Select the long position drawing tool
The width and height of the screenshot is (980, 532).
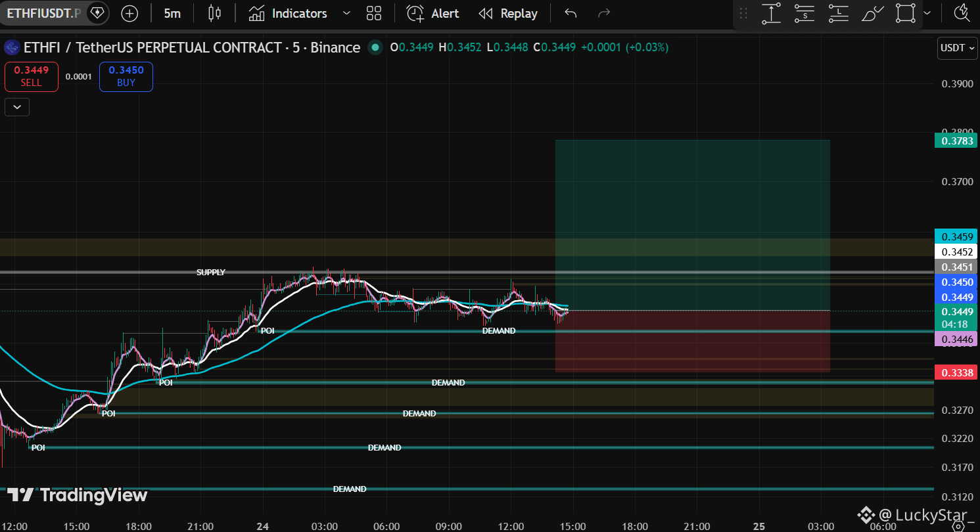[839, 13]
